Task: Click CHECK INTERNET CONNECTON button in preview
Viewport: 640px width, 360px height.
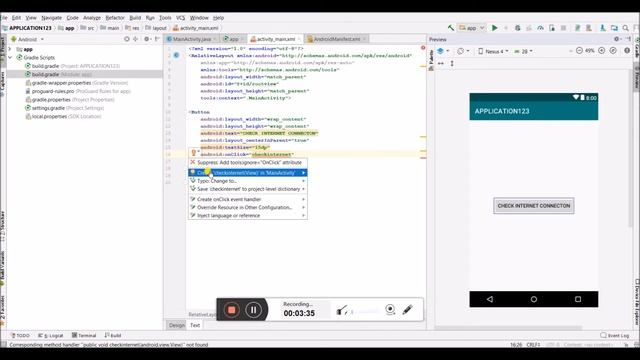Action: tap(533, 206)
